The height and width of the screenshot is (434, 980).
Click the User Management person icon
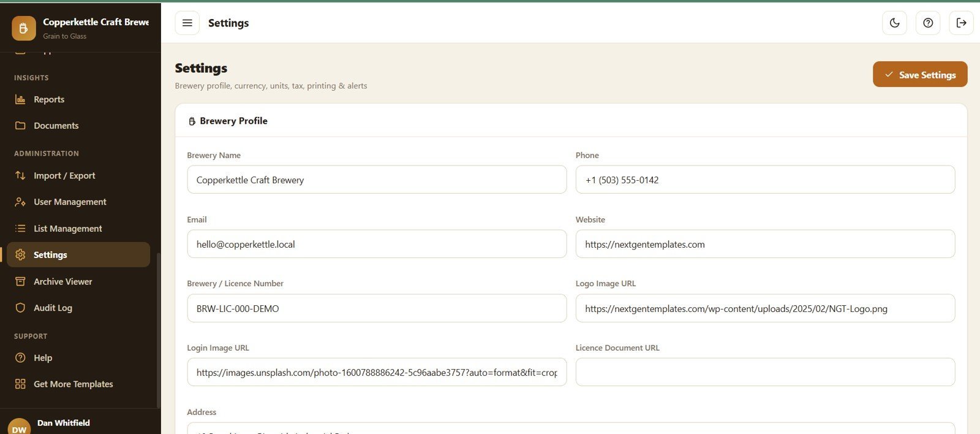[x=20, y=202]
